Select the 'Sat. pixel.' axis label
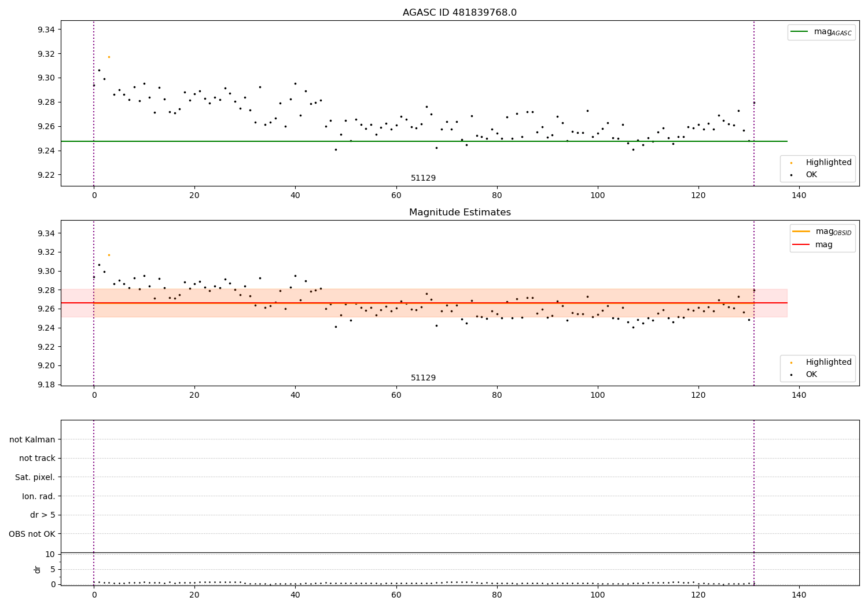The image size is (868, 608). [35, 477]
